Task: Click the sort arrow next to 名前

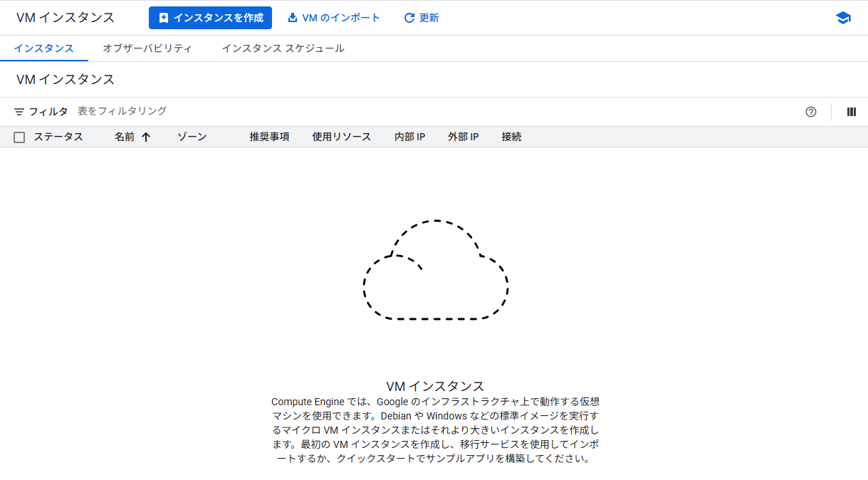Action: (x=146, y=137)
